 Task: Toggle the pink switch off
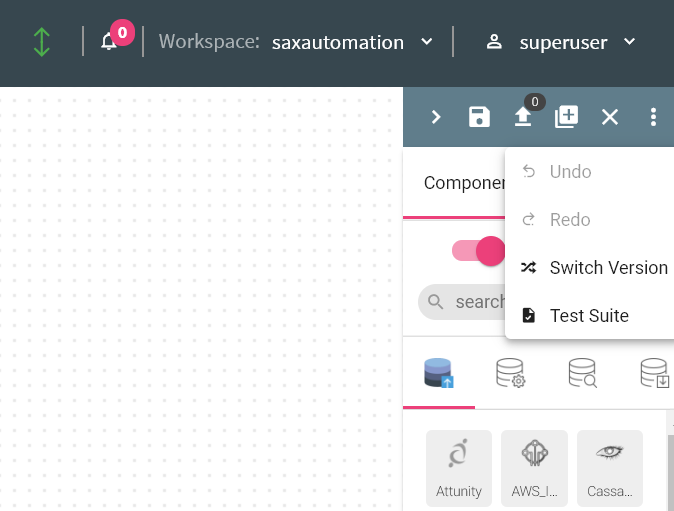tap(478, 251)
